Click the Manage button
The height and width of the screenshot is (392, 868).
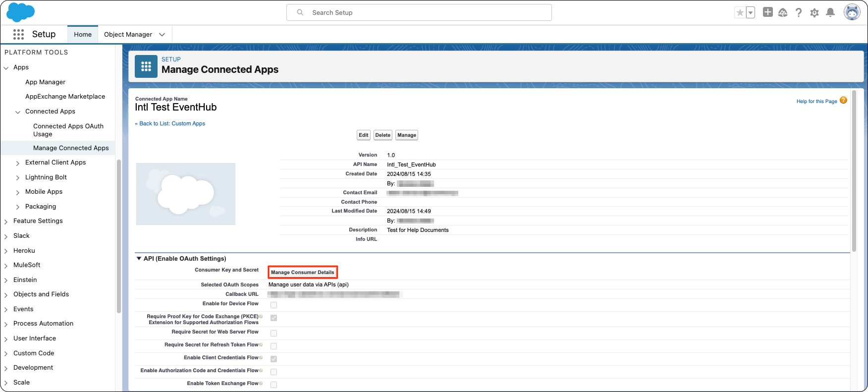tap(407, 135)
